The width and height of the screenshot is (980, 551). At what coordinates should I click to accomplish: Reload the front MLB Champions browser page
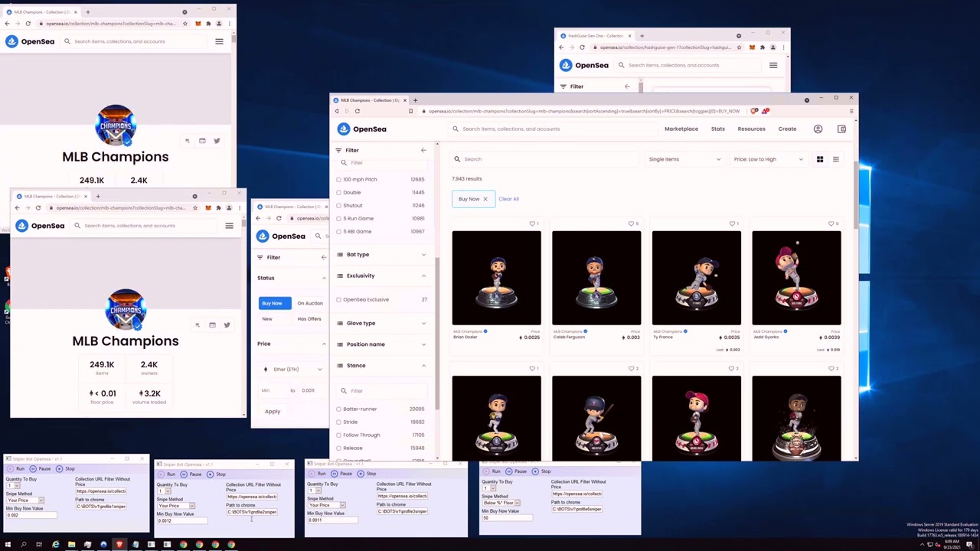[357, 111]
